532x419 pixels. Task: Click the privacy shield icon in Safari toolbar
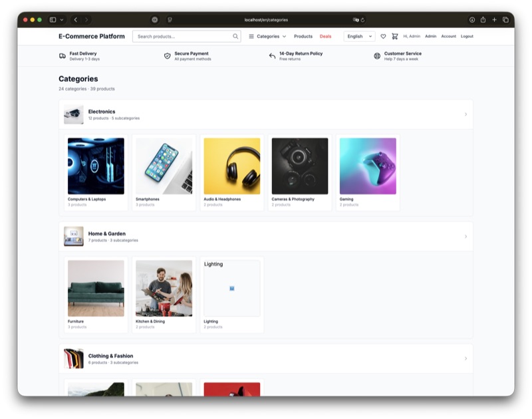155,20
